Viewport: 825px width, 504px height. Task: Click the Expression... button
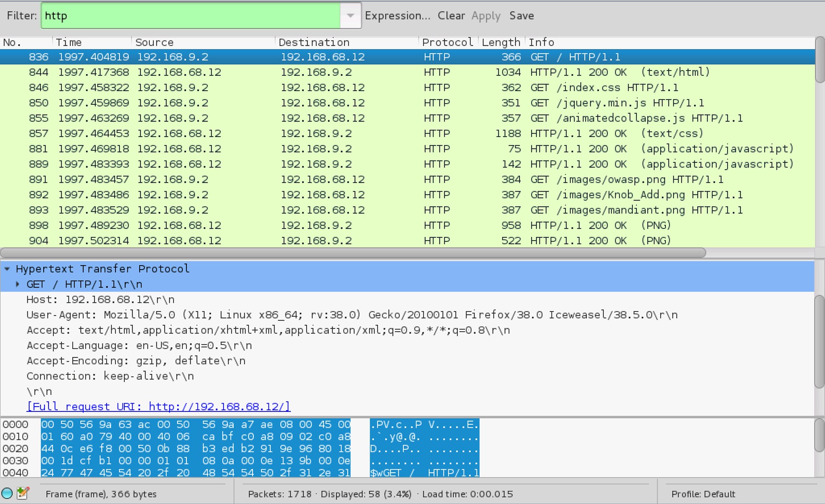tap(397, 16)
